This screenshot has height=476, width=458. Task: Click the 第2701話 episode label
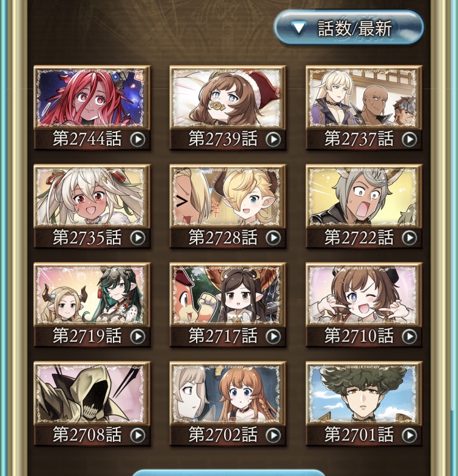click(x=359, y=435)
